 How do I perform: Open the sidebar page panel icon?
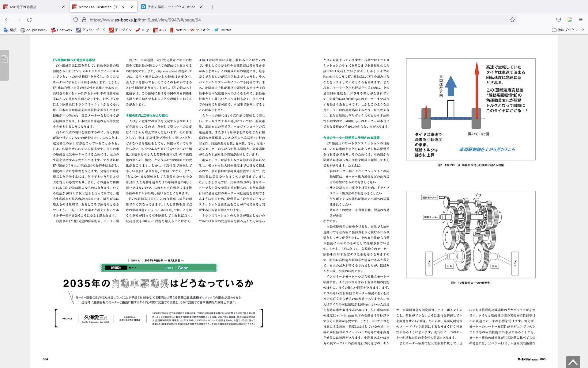4,59
